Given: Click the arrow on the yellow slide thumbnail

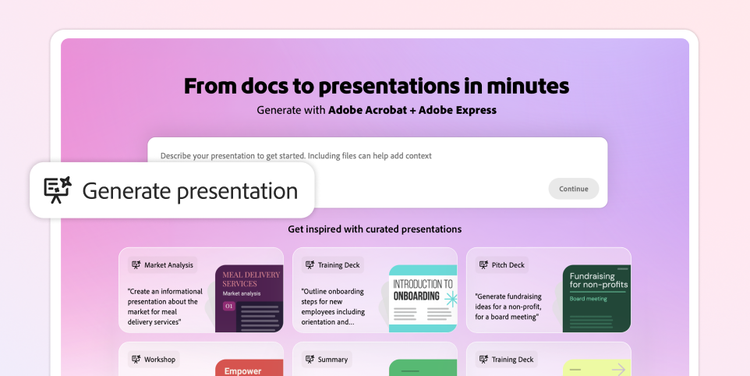Looking at the screenshot, I should [618, 369].
